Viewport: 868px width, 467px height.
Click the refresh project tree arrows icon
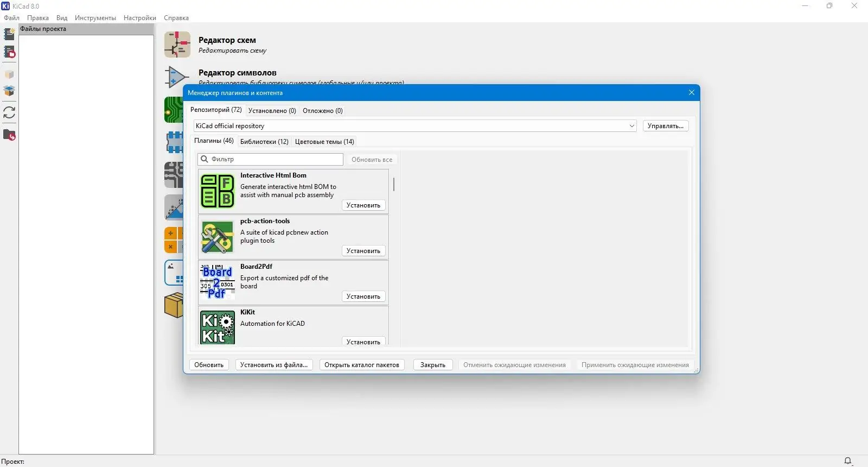coord(9,112)
